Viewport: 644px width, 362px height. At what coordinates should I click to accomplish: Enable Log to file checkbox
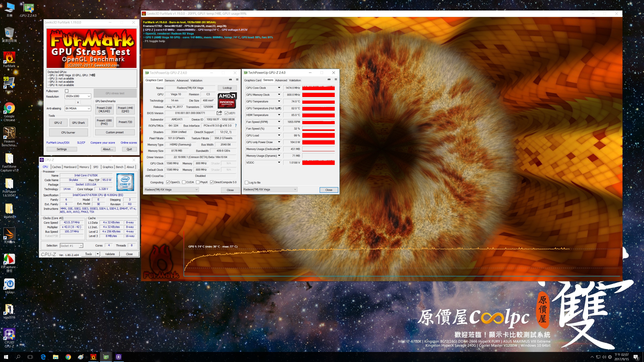point(247,182)
